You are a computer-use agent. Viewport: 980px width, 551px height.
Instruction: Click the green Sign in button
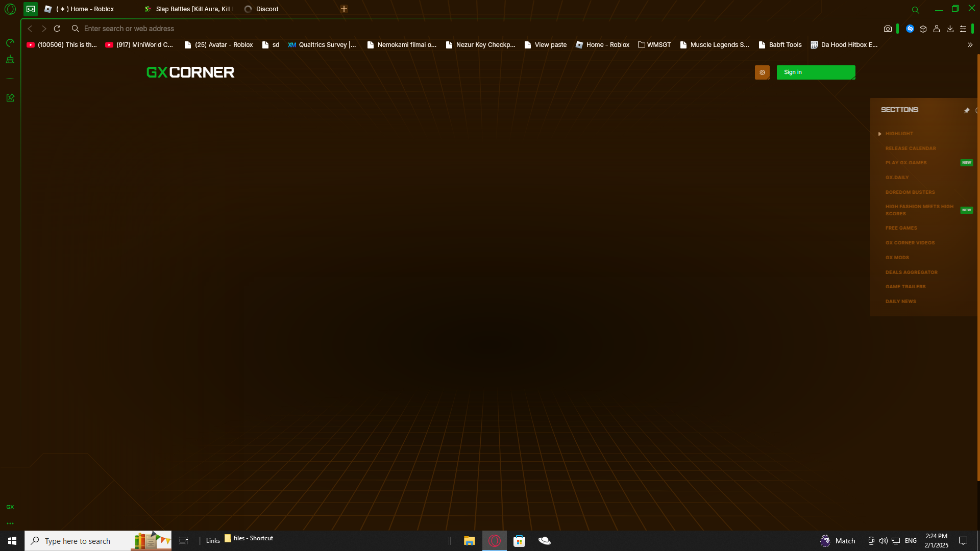point(816,72)
